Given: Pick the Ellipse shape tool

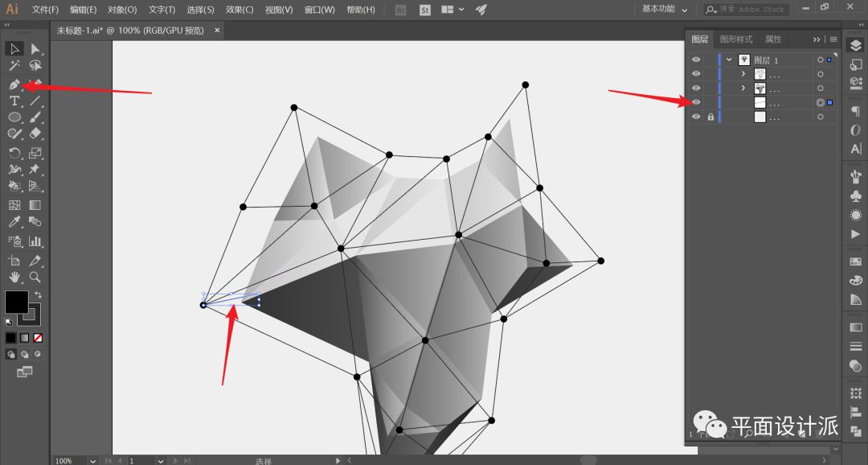Looking at the screenshot, I should pyautogui.click(x=14, y=117).
